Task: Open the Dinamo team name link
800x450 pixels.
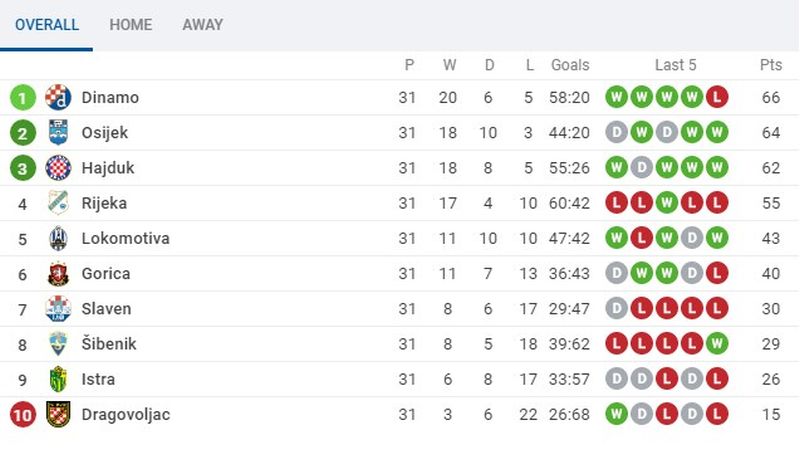Action: [110, 98]
